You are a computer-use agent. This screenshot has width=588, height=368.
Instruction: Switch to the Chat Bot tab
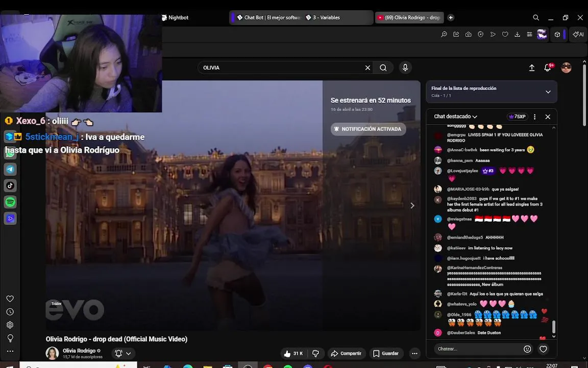click(268, 18)
